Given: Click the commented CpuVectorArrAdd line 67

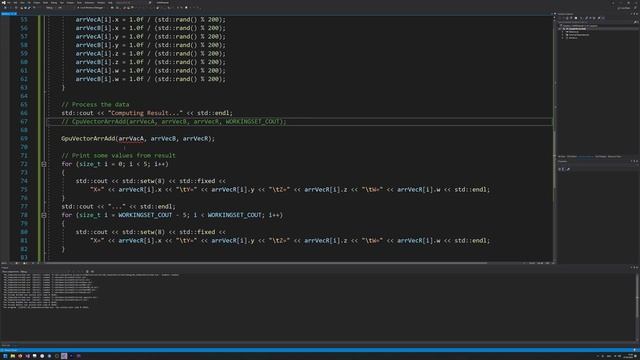Looking at the screenshot, I should [x=174, y=122].
